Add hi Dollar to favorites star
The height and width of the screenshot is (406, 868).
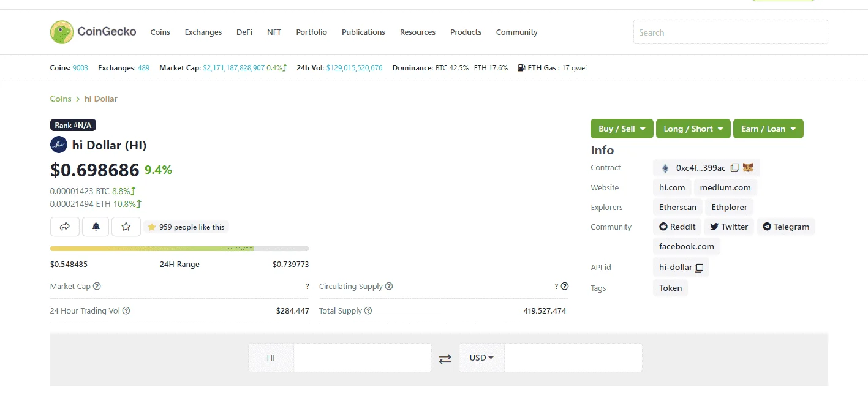(126, 227)
